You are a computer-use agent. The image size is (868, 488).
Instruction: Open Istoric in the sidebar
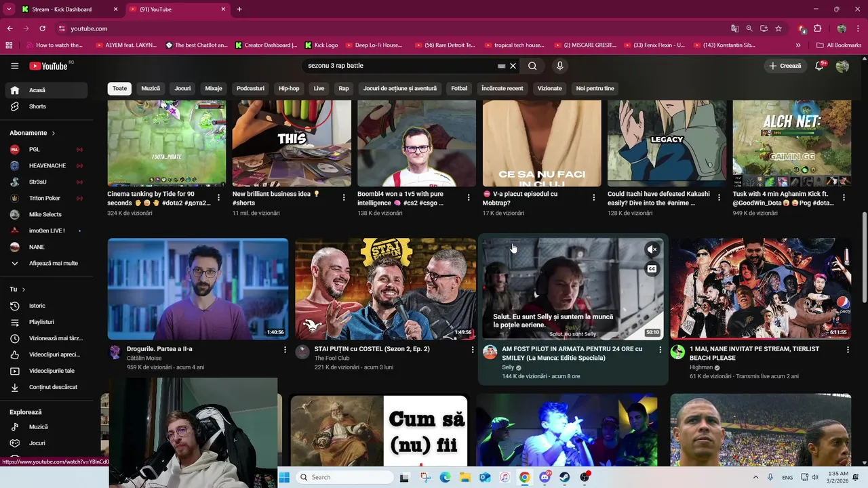[x=46, y=306]
